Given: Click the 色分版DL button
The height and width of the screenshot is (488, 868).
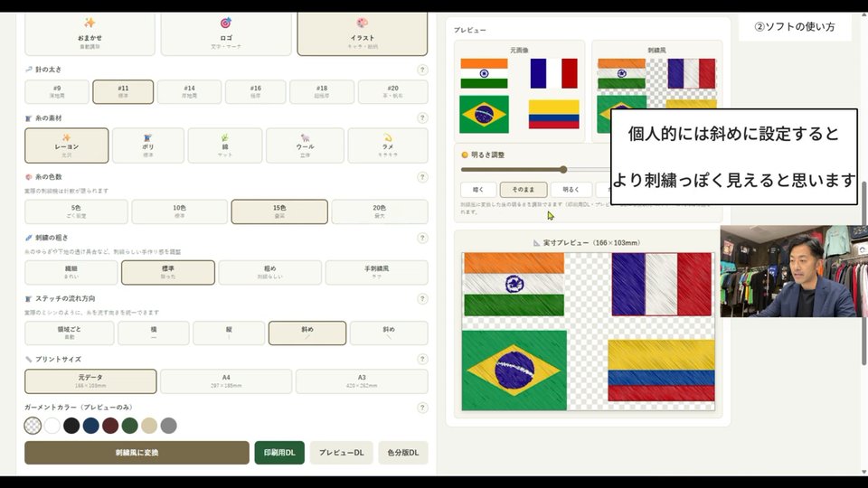Looking at the screenshot, I should [x=403, y=453].
